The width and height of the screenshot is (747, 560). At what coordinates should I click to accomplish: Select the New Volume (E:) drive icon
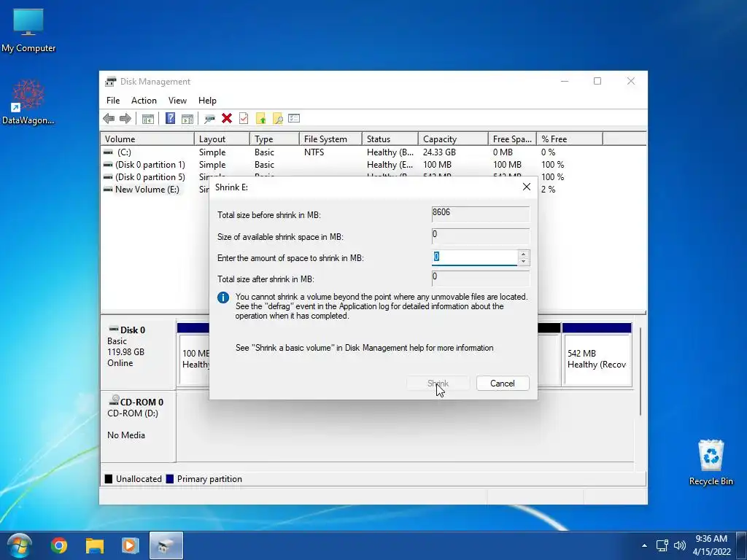coord(108,190)
